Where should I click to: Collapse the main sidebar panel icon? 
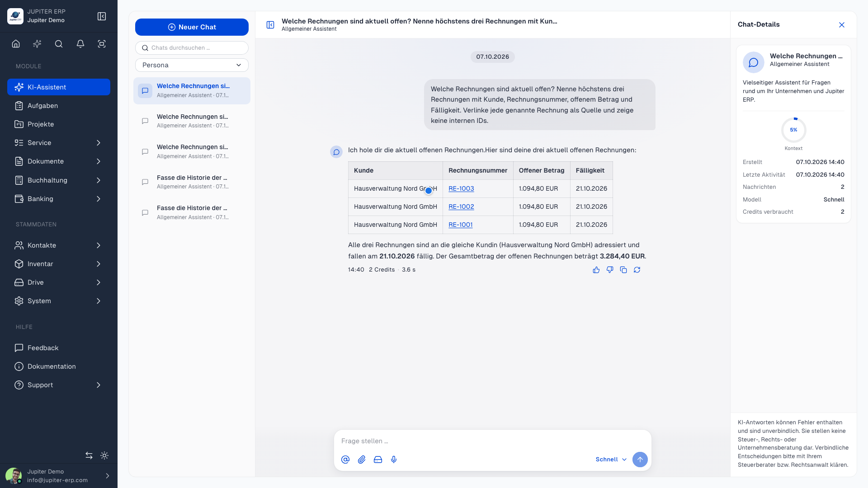click(x=102, y=16)
